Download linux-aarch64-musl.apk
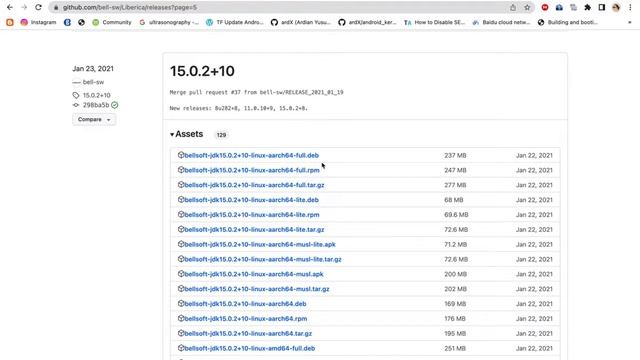Image resolution: width=640 pixels, height=360 pixels. tap(254, 274)
